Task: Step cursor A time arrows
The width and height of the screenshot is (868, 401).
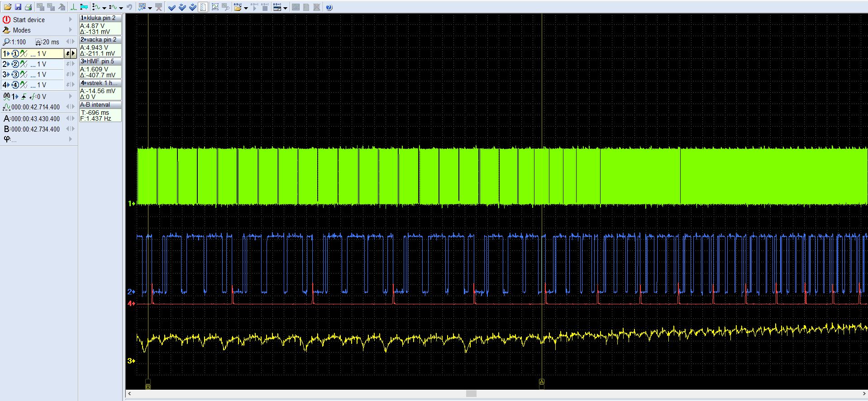Action: pos(70,118)
